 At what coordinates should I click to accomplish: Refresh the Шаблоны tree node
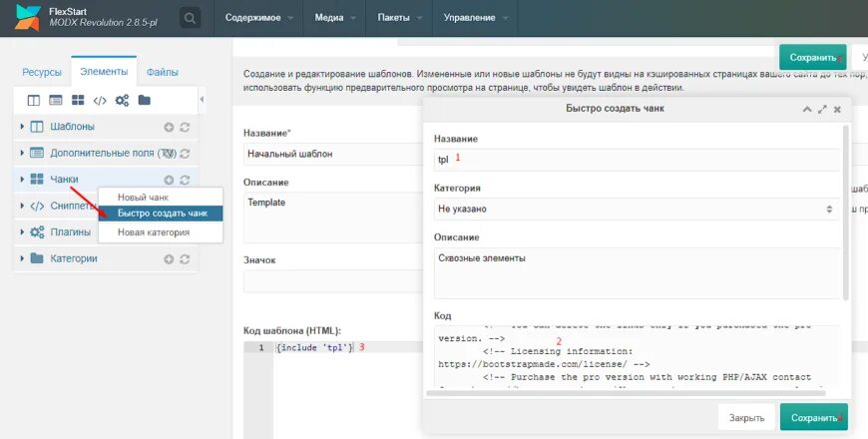pyautogui.click(x=185, y=127)
